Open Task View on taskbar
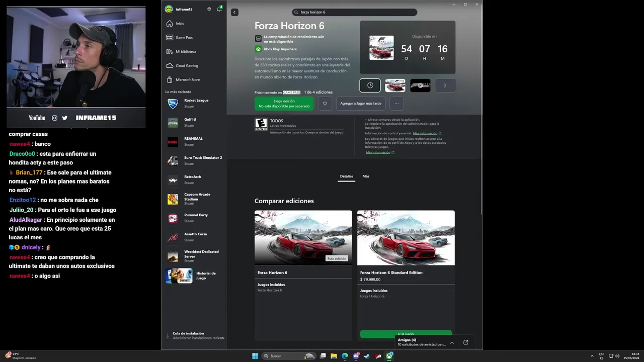The height and width of the screenshot is (362, 644). tap(323, 356)
